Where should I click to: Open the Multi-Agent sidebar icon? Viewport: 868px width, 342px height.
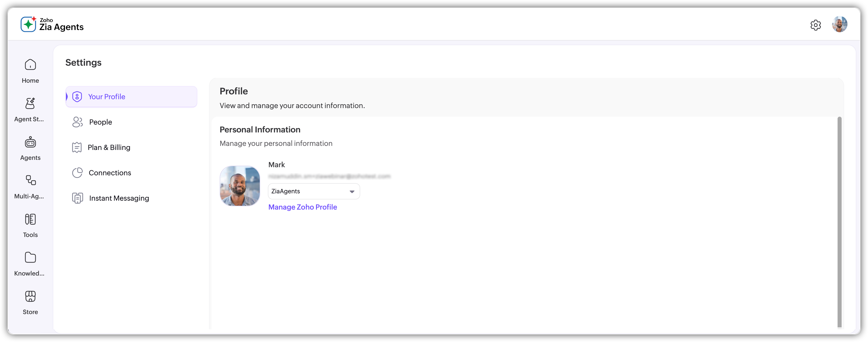point(30,181)
